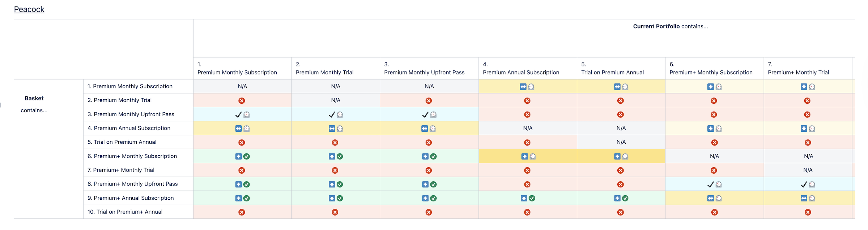Click the clock icon in Premium Monthly Subscription row, column 5

[625, 87]
